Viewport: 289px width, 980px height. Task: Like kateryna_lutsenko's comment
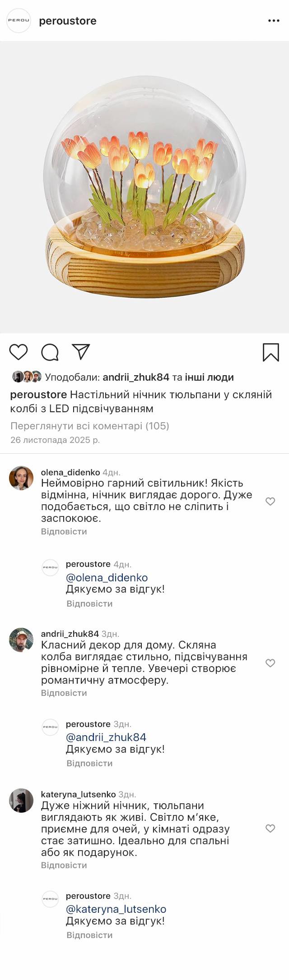pos(270,828)
